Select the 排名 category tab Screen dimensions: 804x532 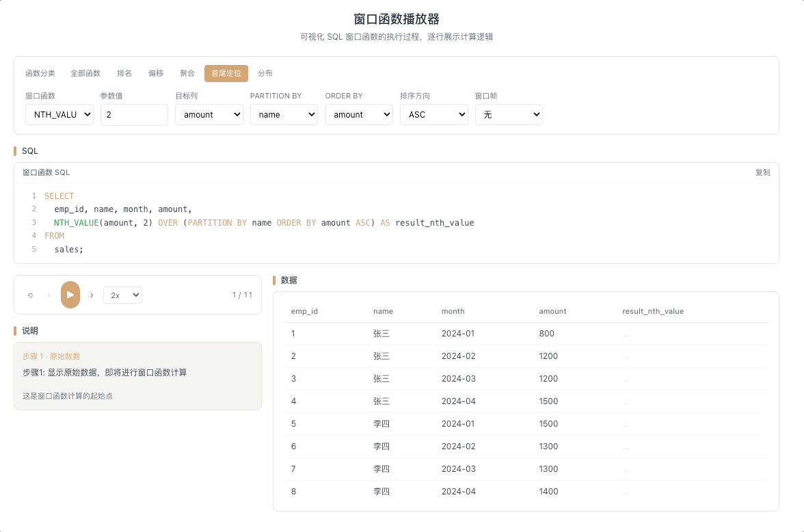124,73
